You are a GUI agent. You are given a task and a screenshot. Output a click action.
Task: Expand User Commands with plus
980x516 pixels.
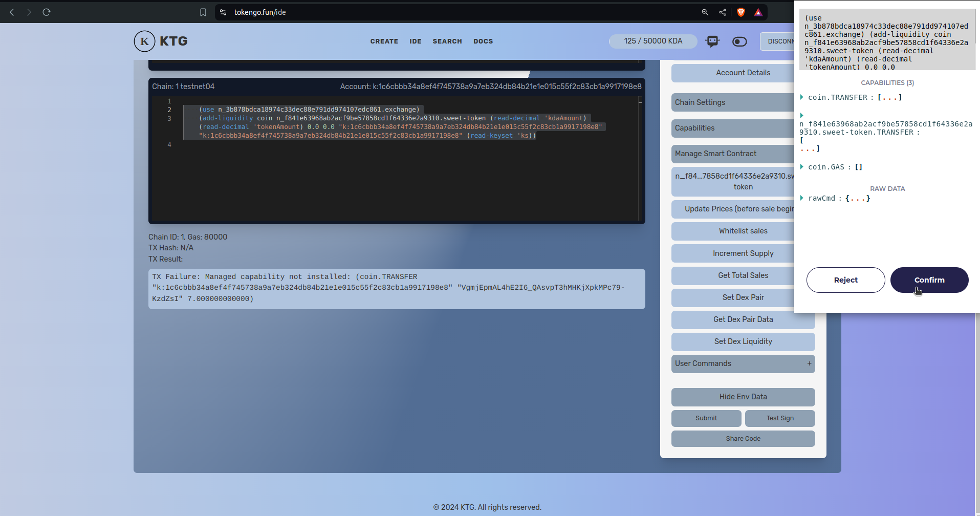point(809,363)
